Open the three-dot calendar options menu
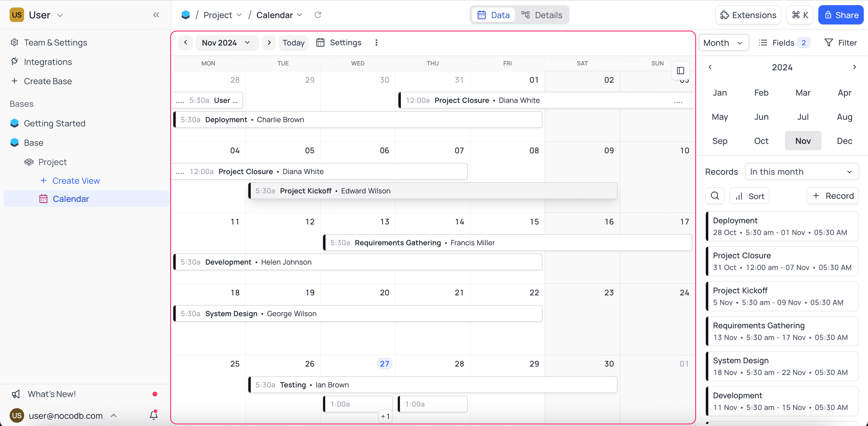The height and width of the screenshot is (426, 868). (376, 43)
